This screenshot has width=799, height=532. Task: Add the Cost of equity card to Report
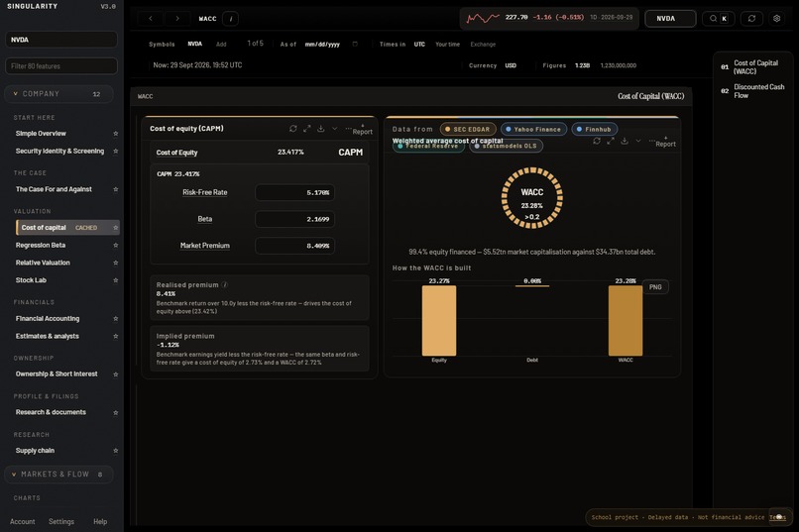click(x=362, y=130)
